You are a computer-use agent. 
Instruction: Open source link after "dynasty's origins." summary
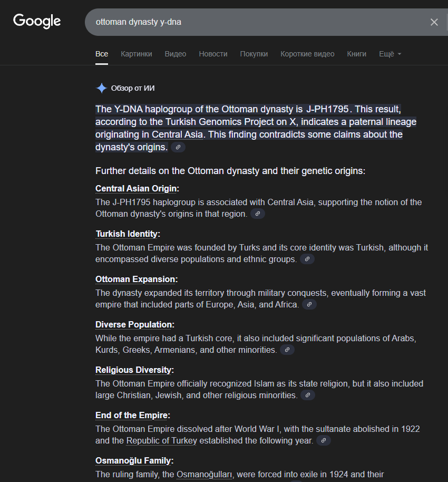point(178,148)
